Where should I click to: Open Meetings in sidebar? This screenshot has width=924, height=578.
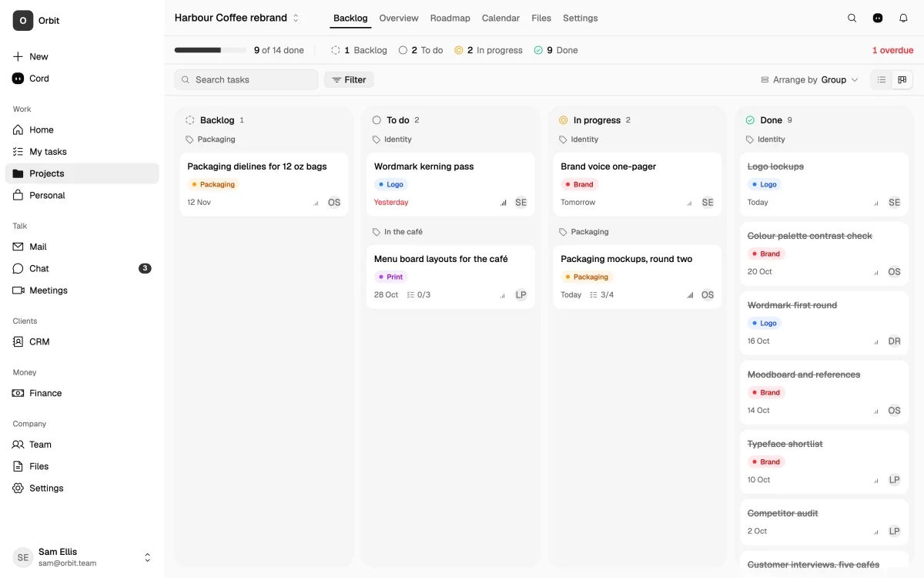point(82,290)
